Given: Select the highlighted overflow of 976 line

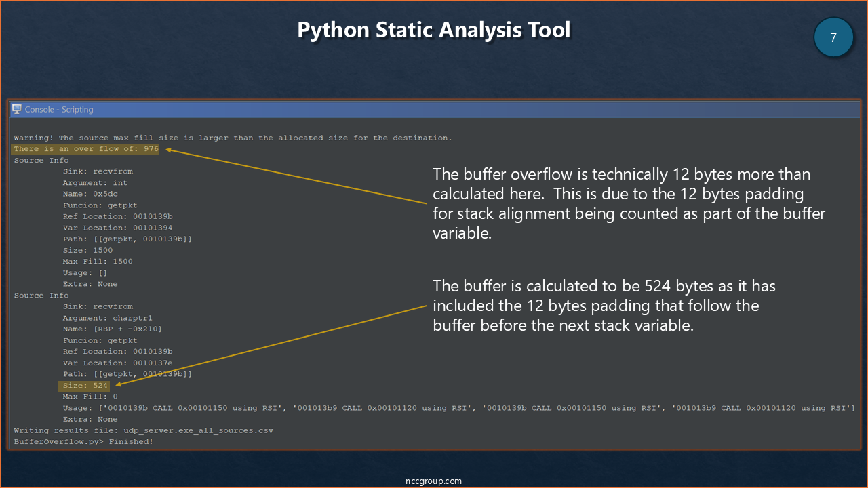Looking at the screenshot, I should pos(86,149).
